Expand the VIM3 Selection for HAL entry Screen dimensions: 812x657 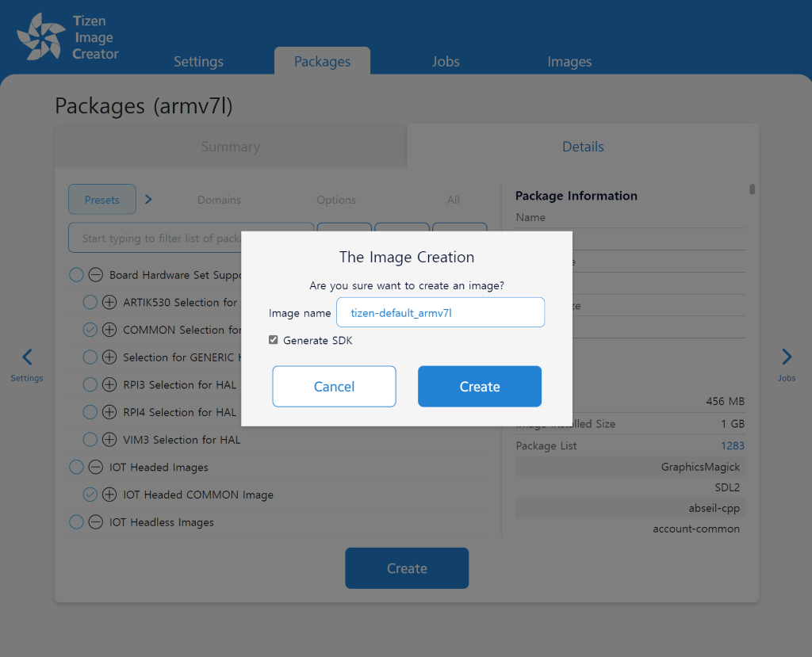[x=109, y=439]
